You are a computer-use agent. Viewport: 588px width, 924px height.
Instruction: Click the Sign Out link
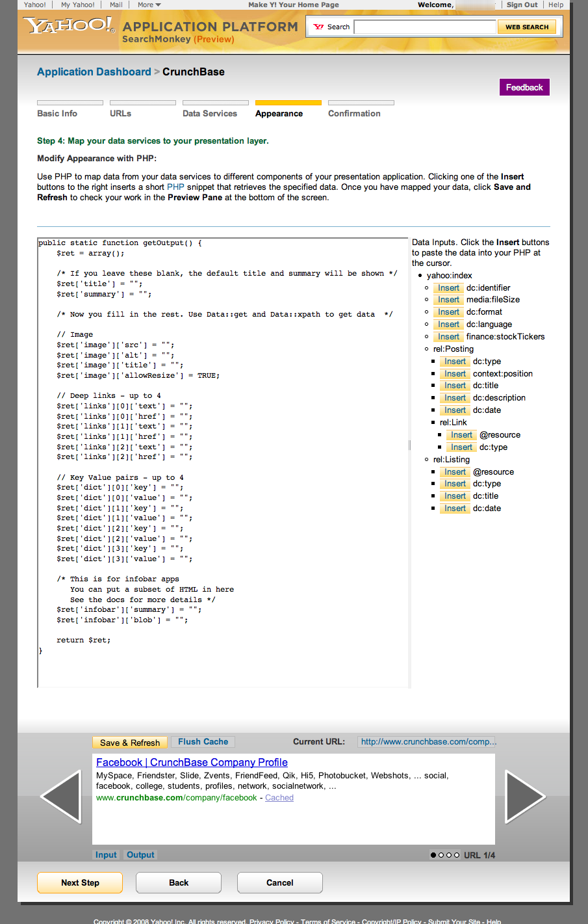522,5
